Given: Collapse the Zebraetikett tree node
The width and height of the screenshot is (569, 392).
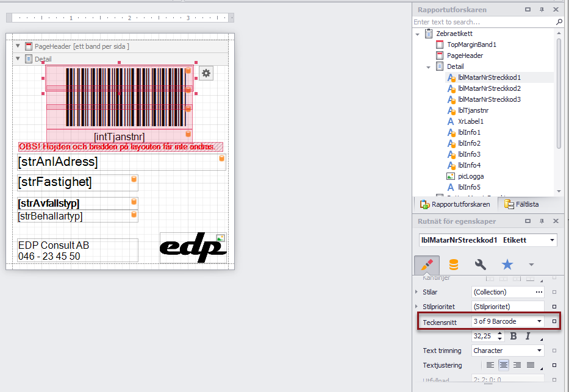Looking at the screenshot, I should click(x=418, y=34).
